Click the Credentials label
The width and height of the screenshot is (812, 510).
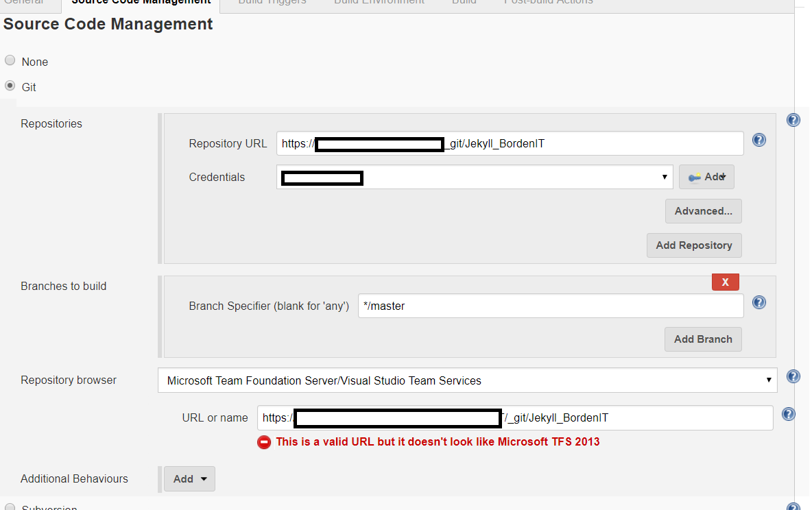[217, 177]
